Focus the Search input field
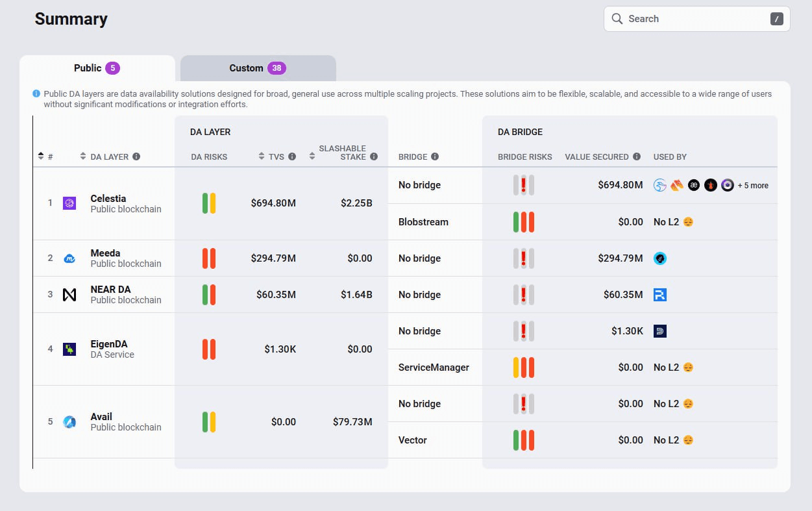The height and width of the screenshot is (511, 812). tap(697, 19)
